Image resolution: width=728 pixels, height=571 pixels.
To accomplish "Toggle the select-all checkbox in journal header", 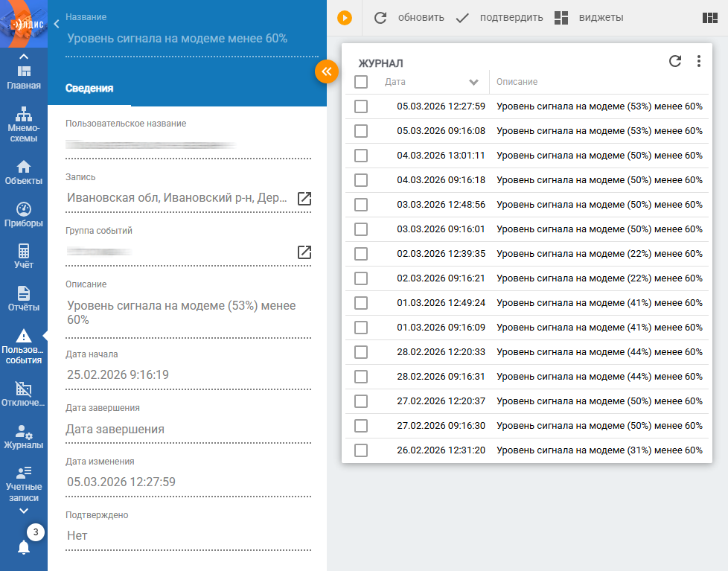I will point(361,82).
